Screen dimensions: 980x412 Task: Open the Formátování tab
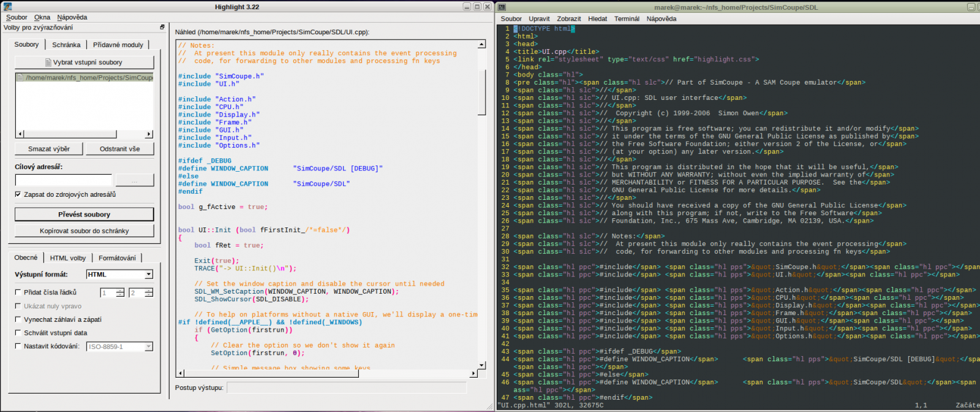click(x=117, y=258)
